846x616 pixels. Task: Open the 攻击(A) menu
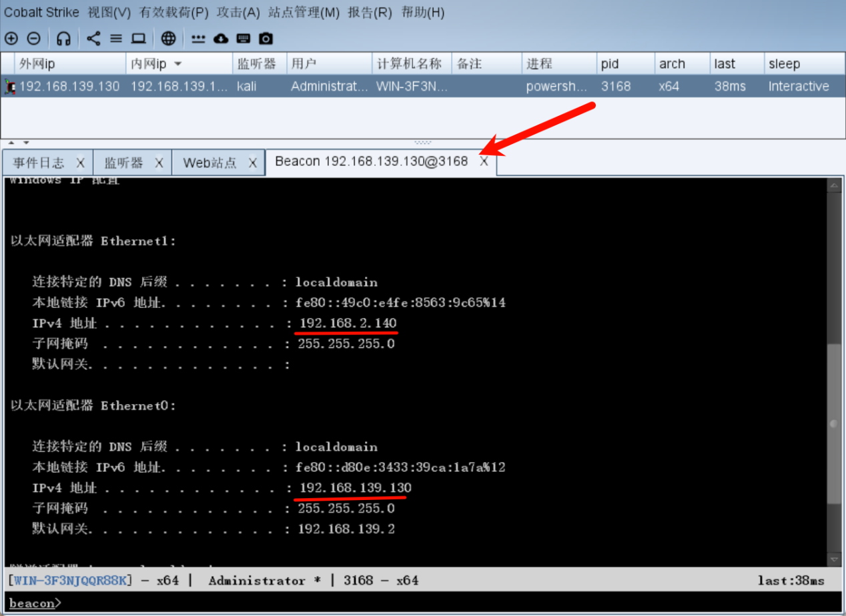click(x=238, y=12)
